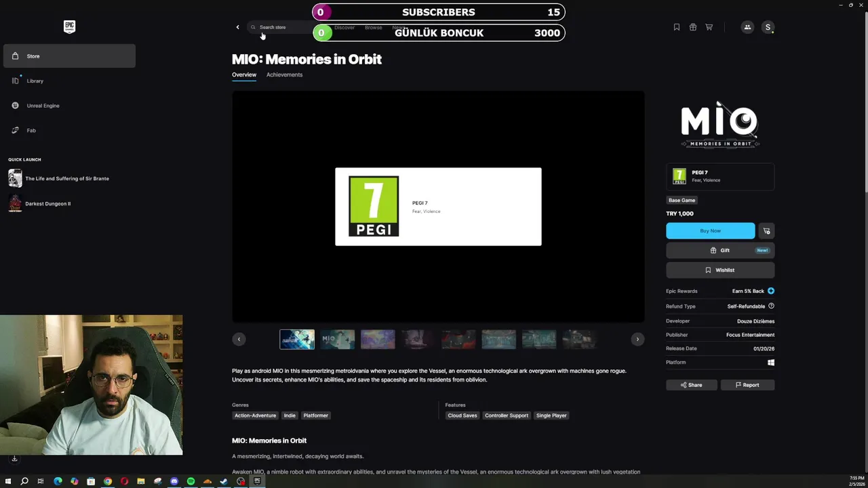Select the fifth red-toned screenshot thumbnail

tap(458, 339)
